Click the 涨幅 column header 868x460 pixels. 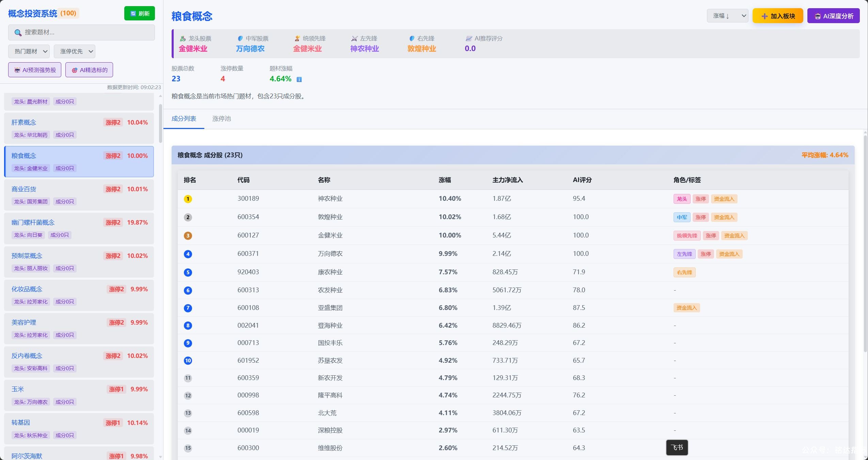[445, 180]
